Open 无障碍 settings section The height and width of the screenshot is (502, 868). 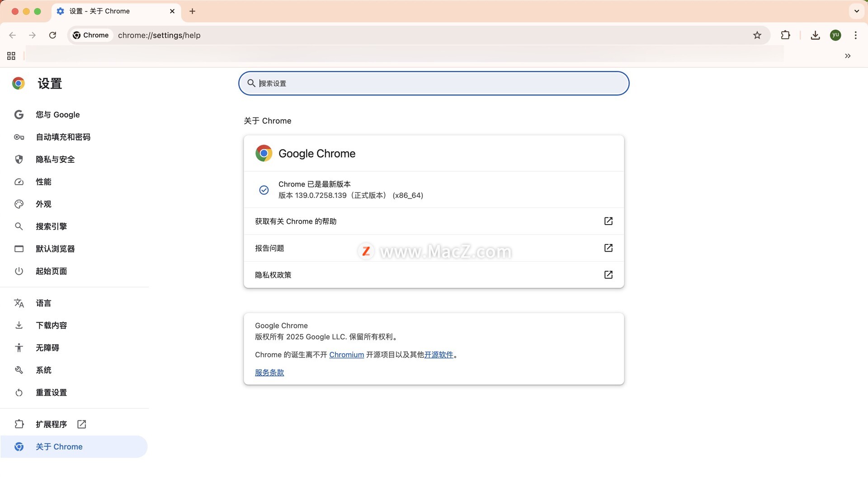[74, 348]
